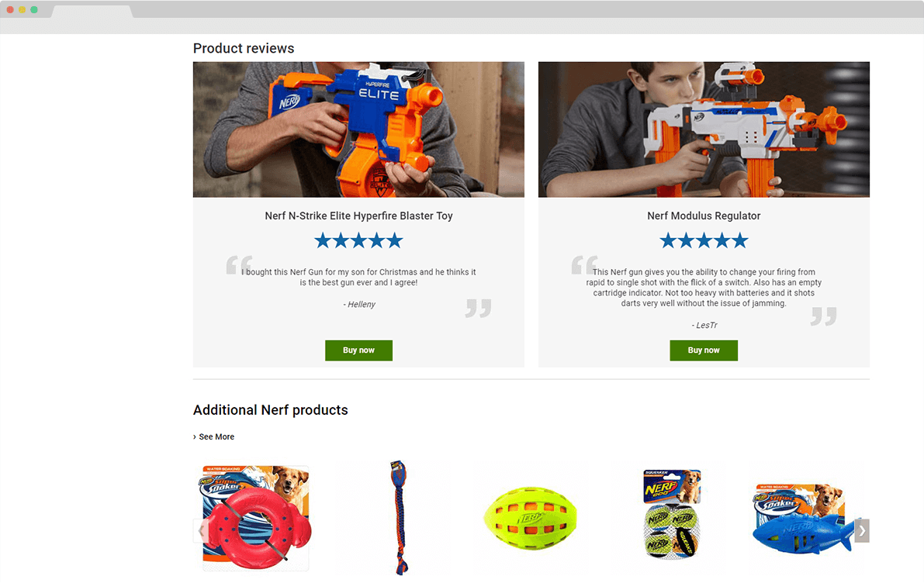Select the yellow Nerf football toy
The width and height of the screenshot is (924, 583).
point(531,518)
